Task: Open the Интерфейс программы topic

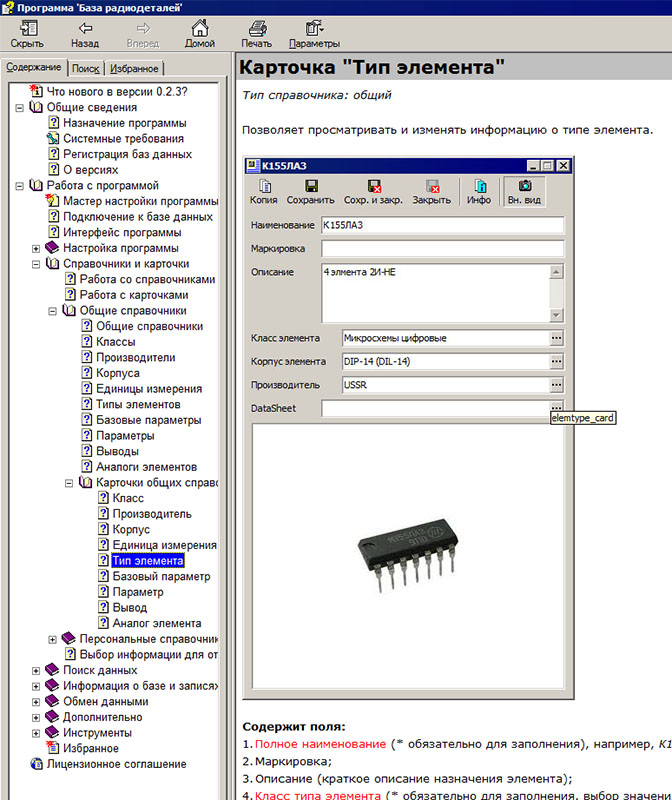Action: 122,233
